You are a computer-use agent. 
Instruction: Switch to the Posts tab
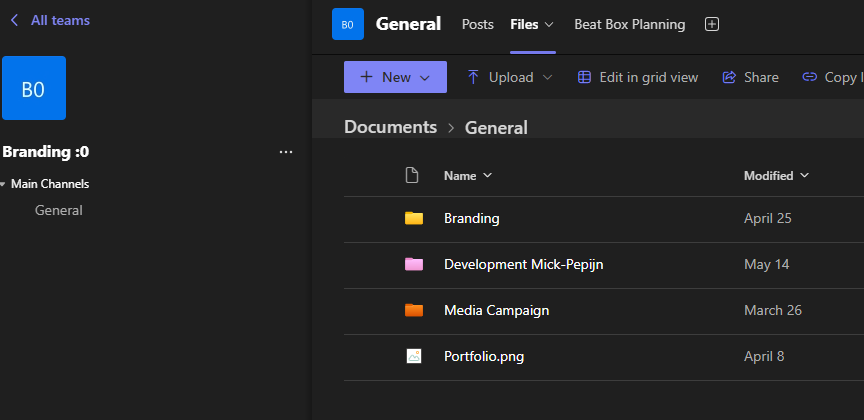[477, 25]
